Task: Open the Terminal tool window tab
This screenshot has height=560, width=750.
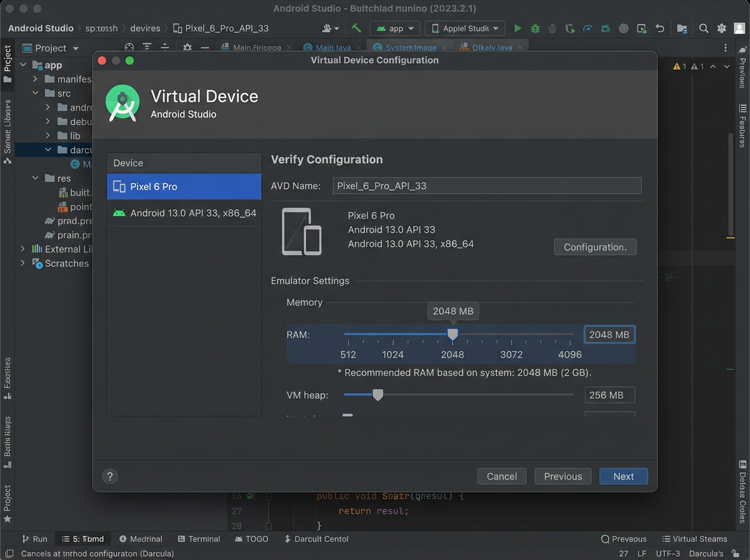Action: [x=199, y=539]
